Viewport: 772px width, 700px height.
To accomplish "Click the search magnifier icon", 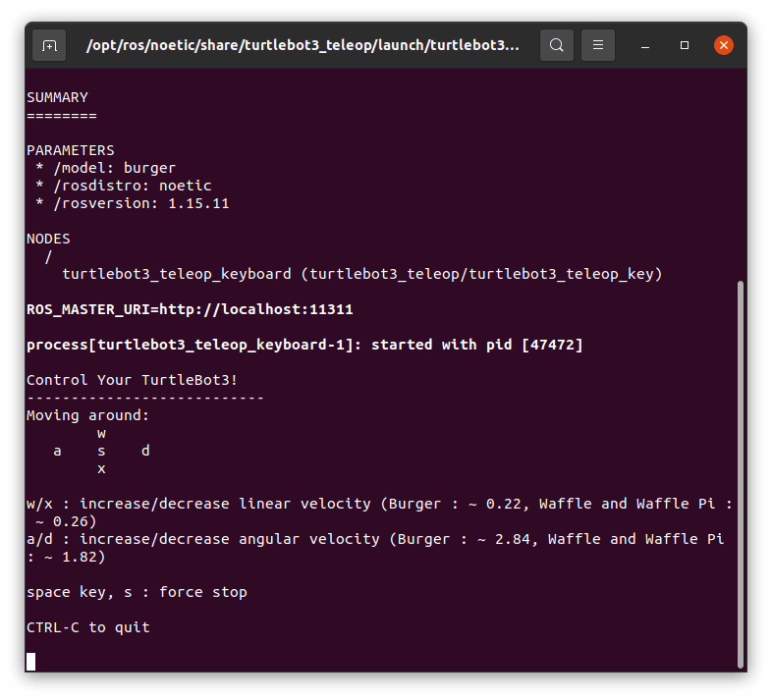I will click(557, 45).
